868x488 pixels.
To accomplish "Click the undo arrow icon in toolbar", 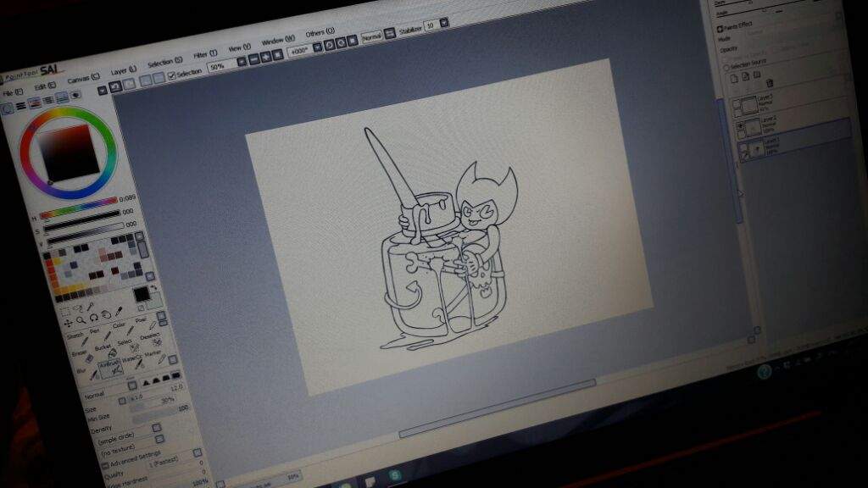I will [x=116, y=86].
